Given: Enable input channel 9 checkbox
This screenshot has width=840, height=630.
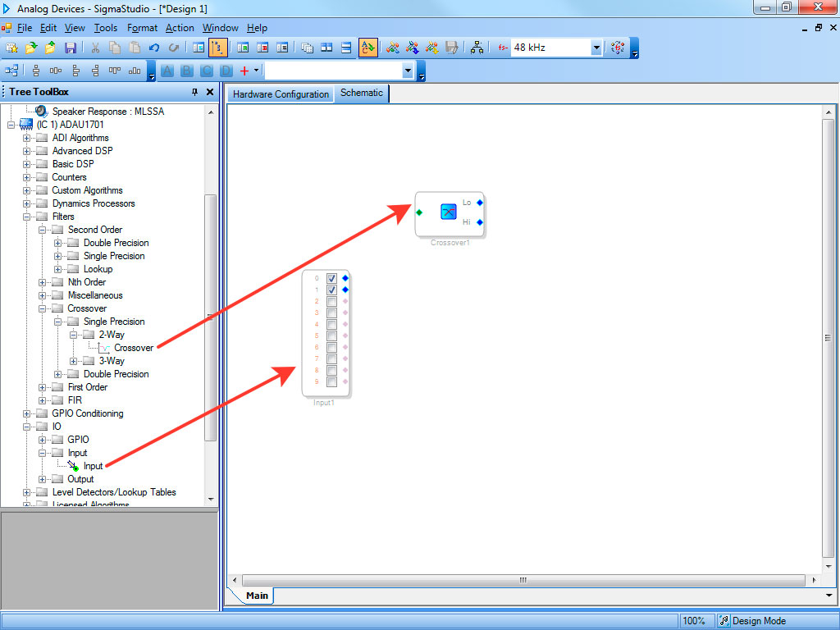Looking at the screenshot, I should coord(331,382).
